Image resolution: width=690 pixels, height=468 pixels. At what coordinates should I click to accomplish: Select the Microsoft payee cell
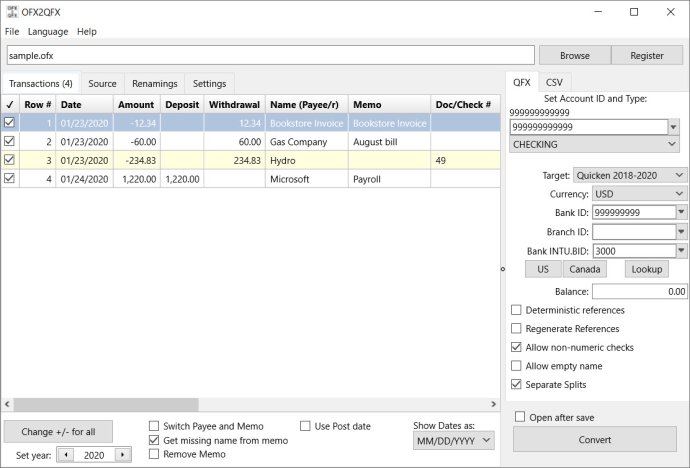pos(307,179)
